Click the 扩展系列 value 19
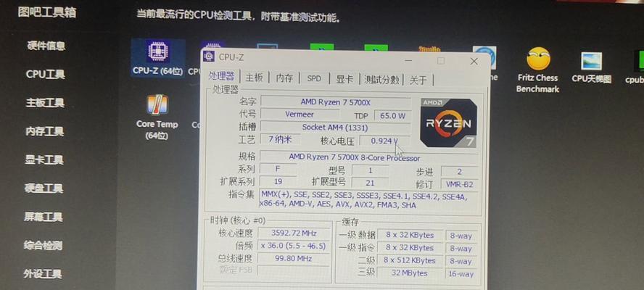Screen dimensions: 644x290 coord(278,181)
